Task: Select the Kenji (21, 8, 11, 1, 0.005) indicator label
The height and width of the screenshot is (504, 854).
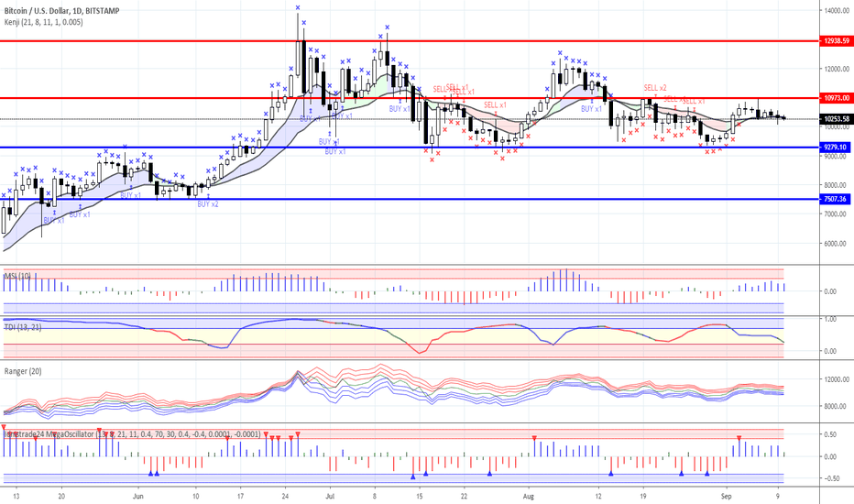Action: click(x=44, y=22)
